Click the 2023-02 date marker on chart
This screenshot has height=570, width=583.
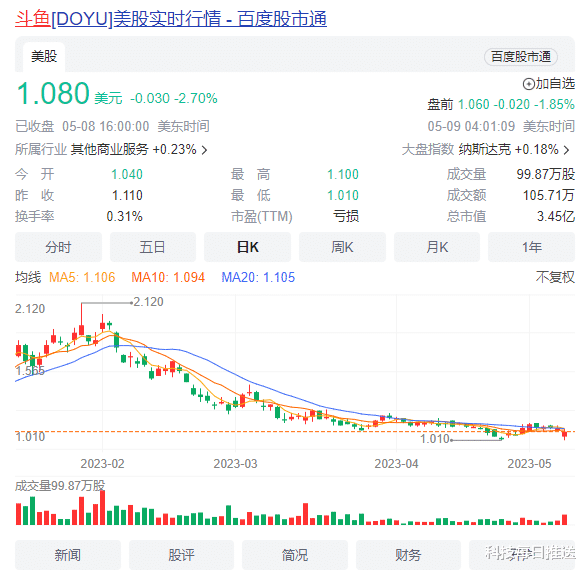tap(102, 464)
